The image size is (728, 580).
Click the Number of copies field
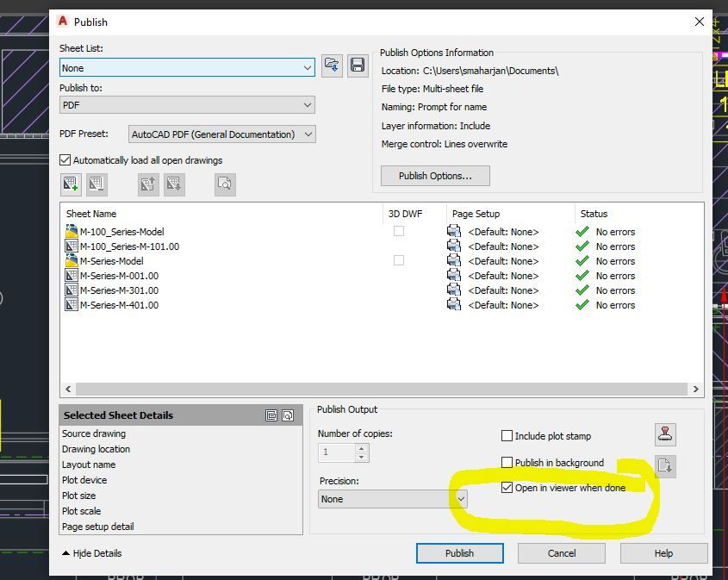point(337,452)
